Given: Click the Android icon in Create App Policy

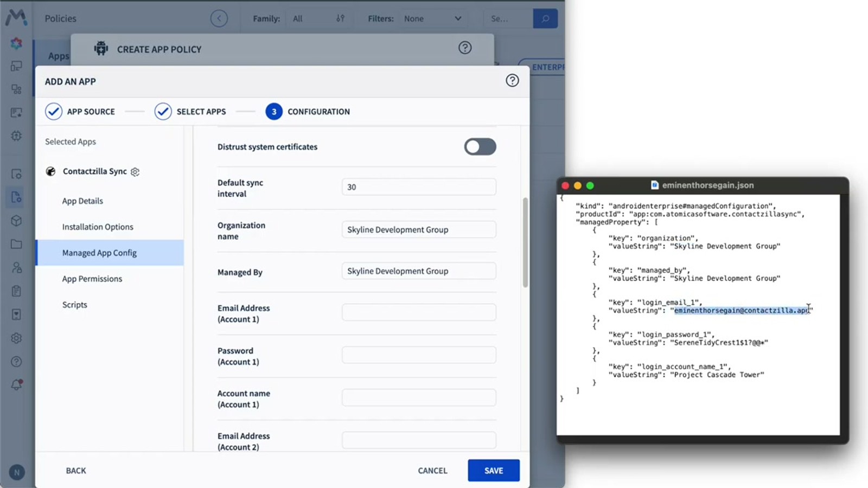Looking at the screenshot, I should coord(101,49).
